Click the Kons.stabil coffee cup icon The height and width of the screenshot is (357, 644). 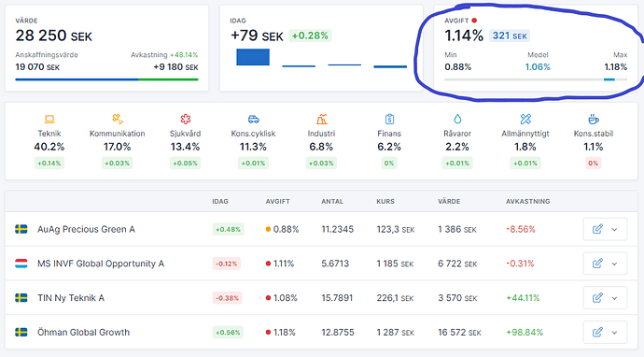coord(594,120)
